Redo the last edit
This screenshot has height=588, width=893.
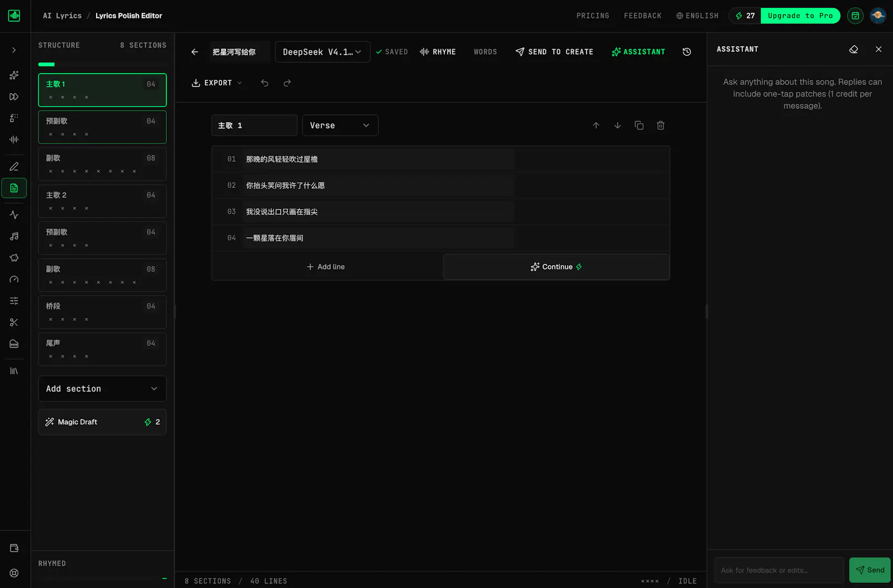point(287,83)
